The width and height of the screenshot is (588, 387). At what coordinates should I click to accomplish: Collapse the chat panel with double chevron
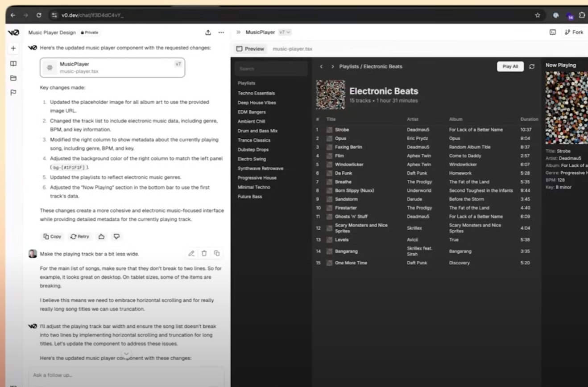[x=239, y=32]
